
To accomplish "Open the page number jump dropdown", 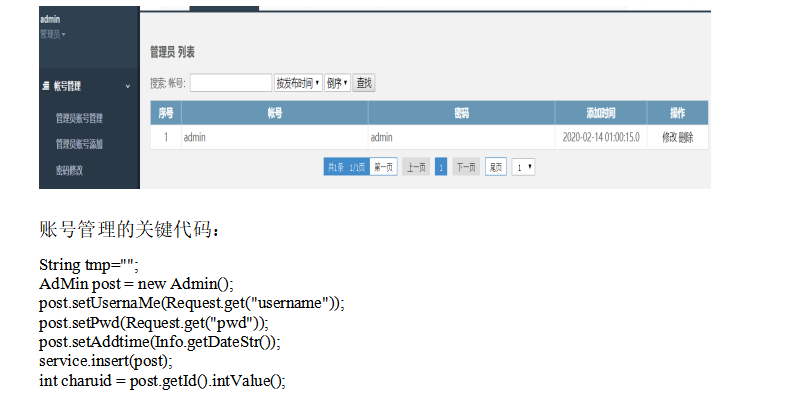I will point(523,167).
